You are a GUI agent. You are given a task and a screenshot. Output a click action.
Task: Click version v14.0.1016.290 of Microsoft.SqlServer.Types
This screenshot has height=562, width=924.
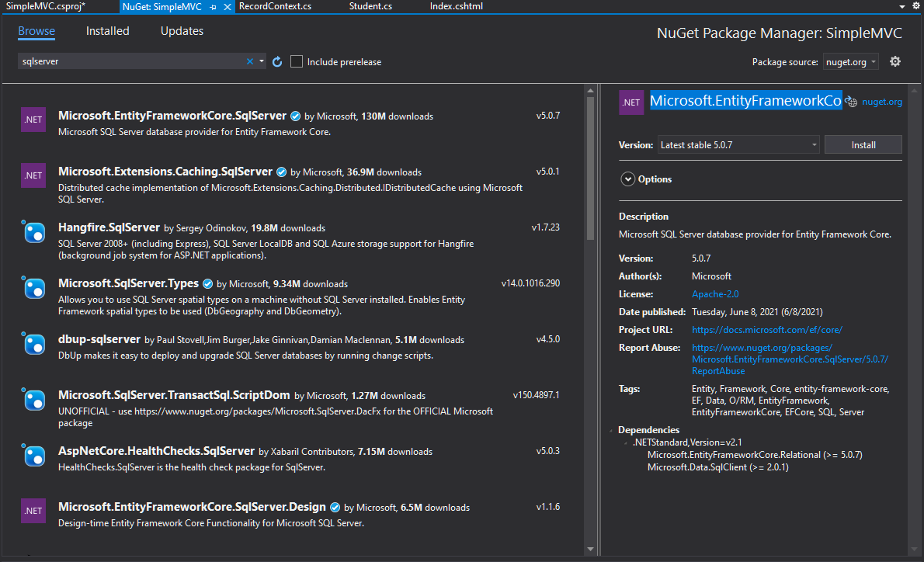pyautogui.click(x=530, y=283)
